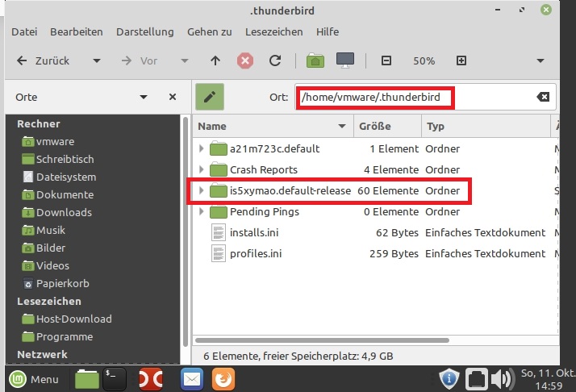The image size is (576, 392).
Task: Open the home folder toolbar icon
Action: tap(315, 60)
